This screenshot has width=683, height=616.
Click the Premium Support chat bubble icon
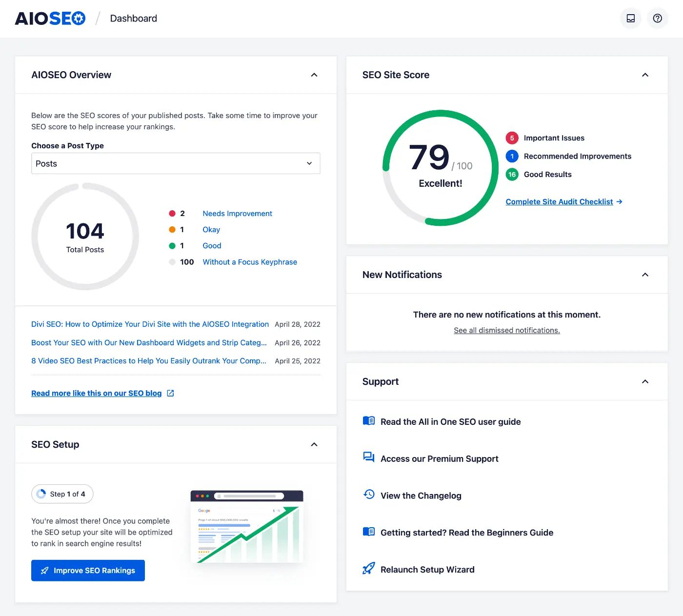(369, 457)
